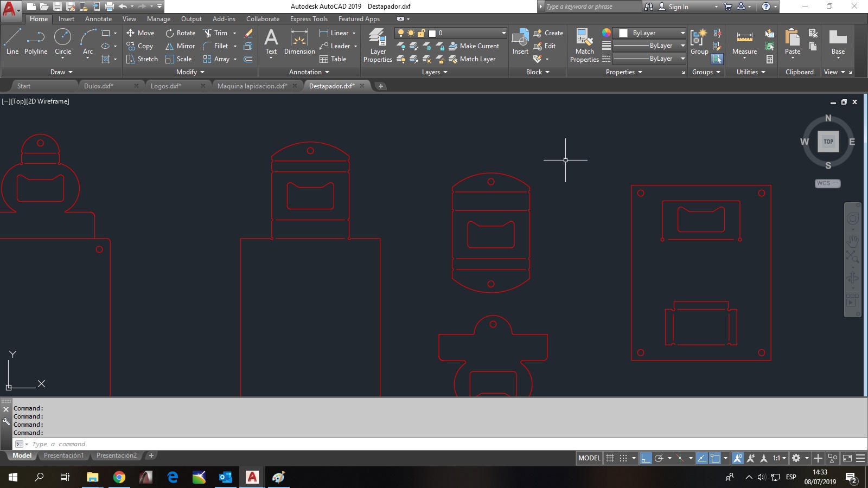Image resolution: width=868 pixels, height=488 pixels.
Task: Choose the Mirror tool
Action: (180, 46)
